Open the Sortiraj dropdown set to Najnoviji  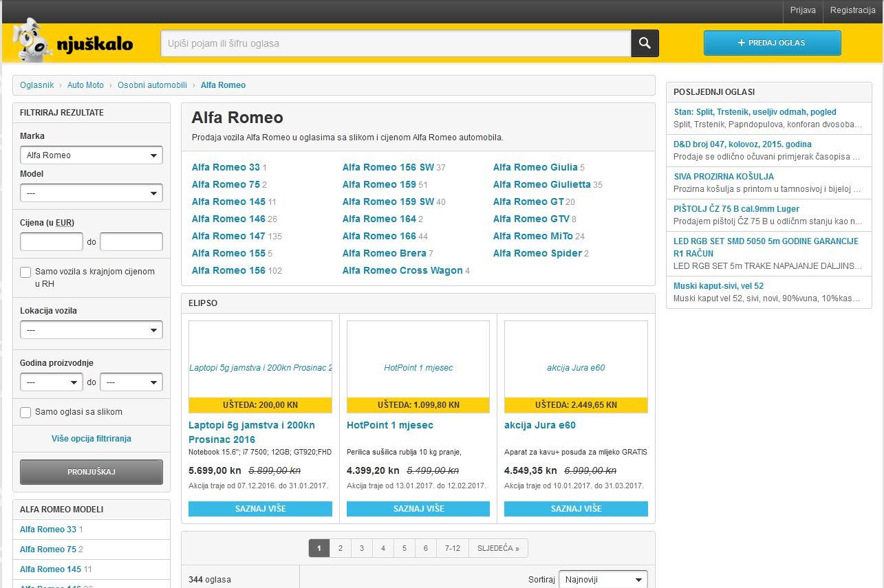coord(603,579)
